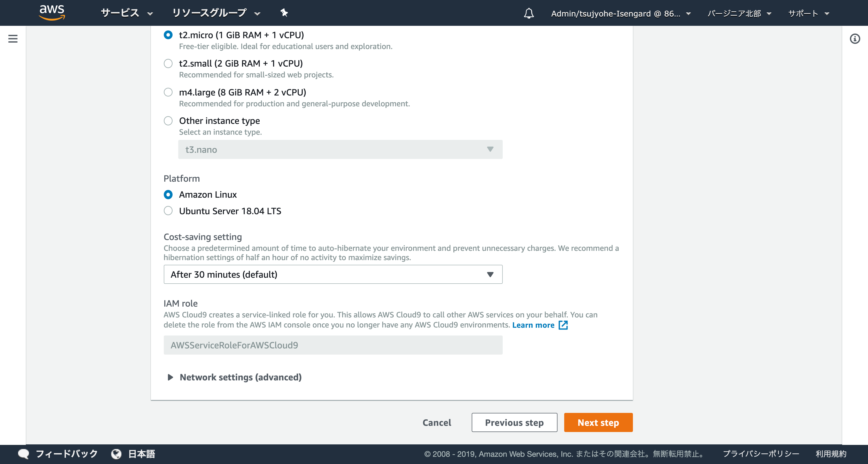Open the サービス menu

click(127, 13)
